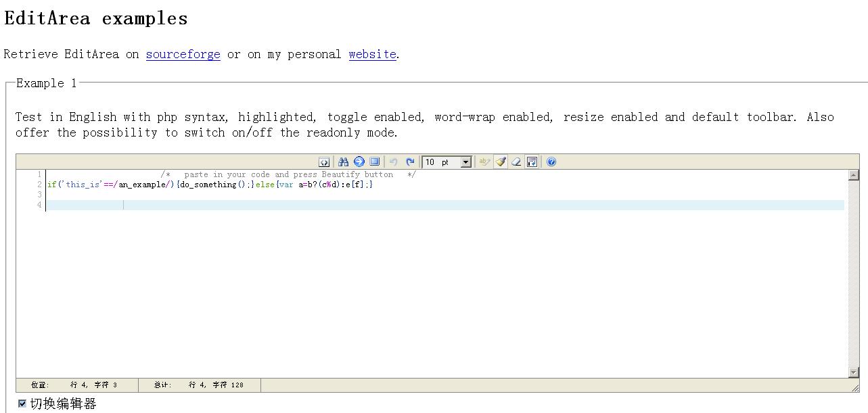
Task: Open the sourceforge link
Action: coord(183,54)
